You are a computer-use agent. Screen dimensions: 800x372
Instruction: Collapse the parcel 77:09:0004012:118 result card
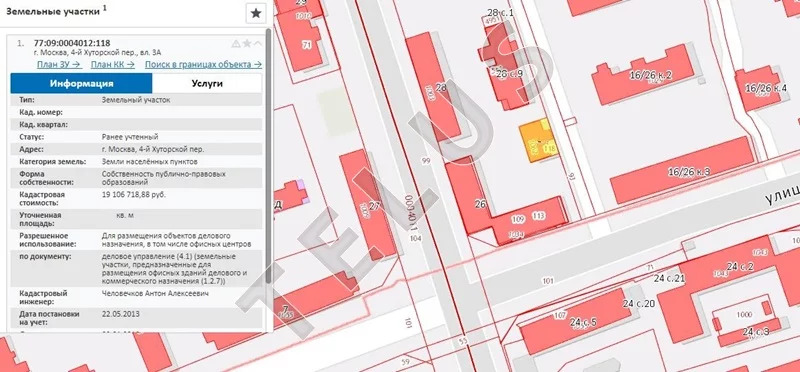[x=258, y=44]
